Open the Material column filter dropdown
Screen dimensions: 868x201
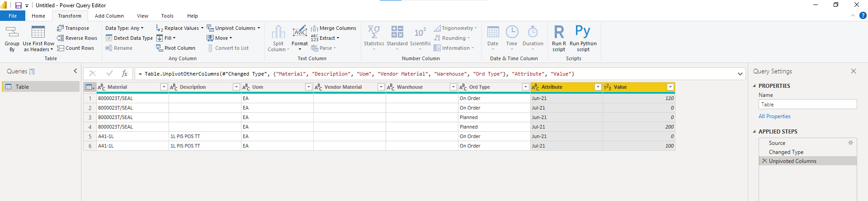tap(164, 87)
